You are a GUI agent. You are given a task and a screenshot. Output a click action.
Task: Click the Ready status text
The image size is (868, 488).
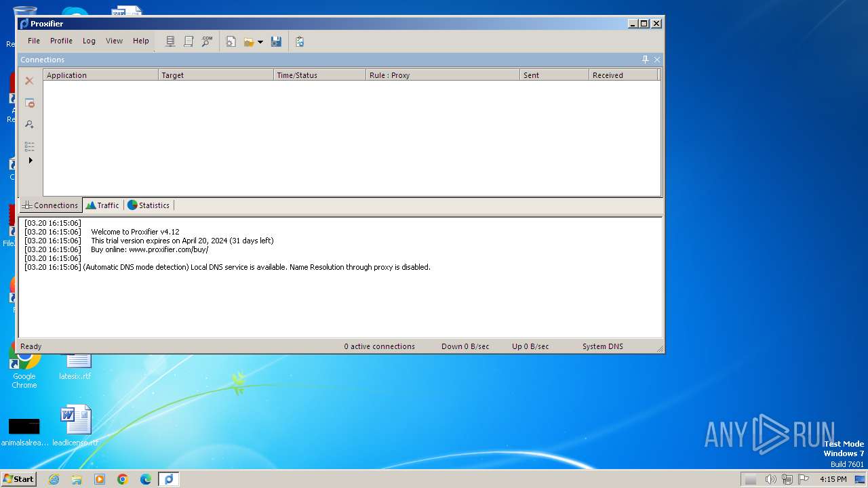click(x=31, y=346)
